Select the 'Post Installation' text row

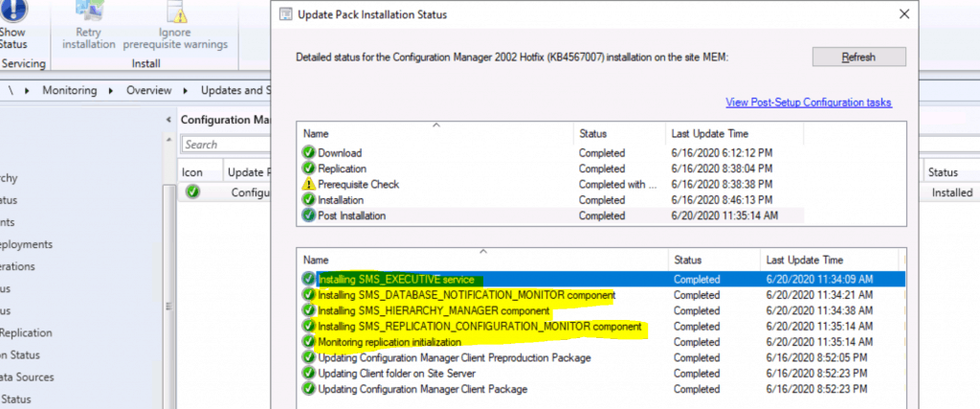(x=352, y=216)
